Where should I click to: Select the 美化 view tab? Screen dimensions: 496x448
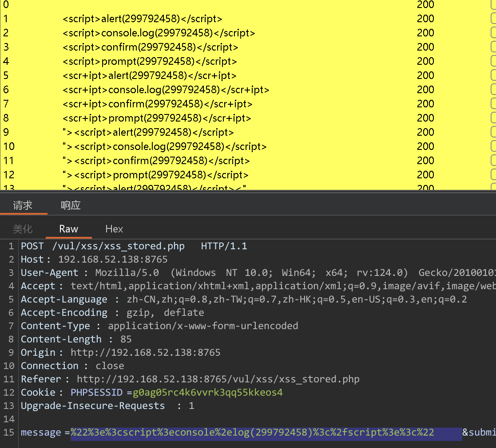tap(23, 229)
